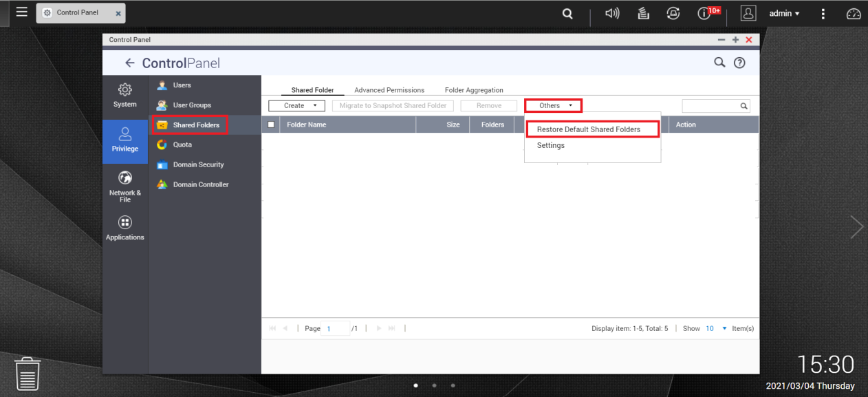Toggle the select-all folders checkbox
This screenshot has width=868, height=397.
[x=271, y=125]
